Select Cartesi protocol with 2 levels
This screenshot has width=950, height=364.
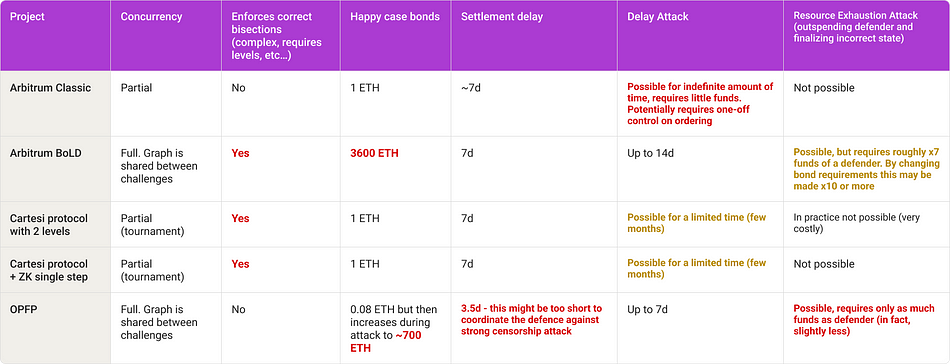[48, 224]
